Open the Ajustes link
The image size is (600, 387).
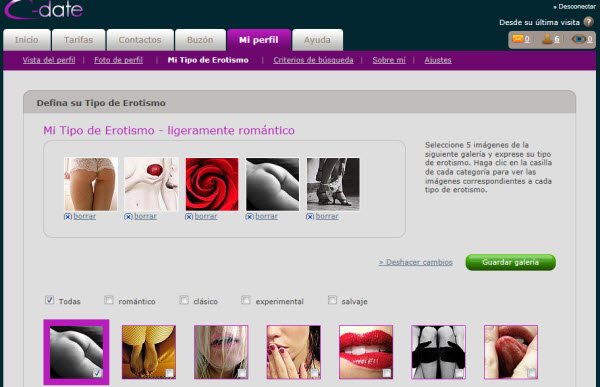438,60
